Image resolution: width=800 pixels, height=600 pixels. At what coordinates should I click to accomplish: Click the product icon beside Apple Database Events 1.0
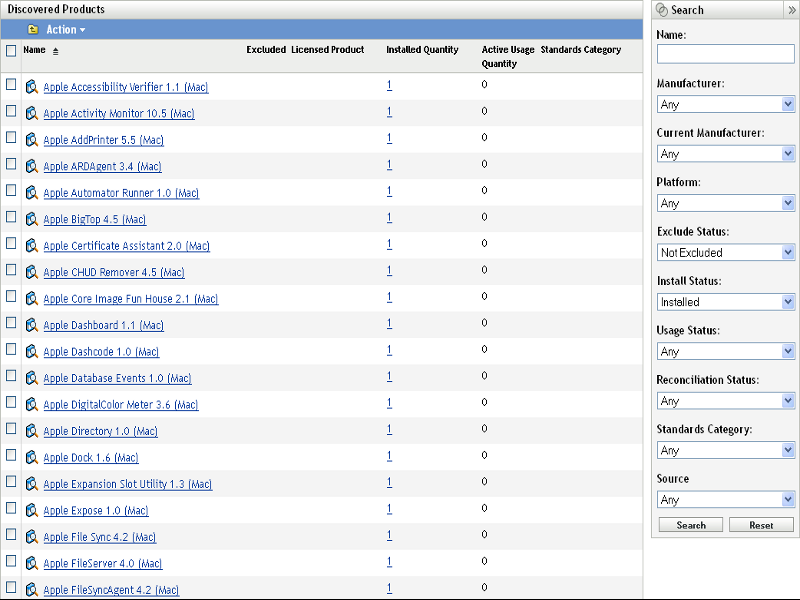coord(32,378)
